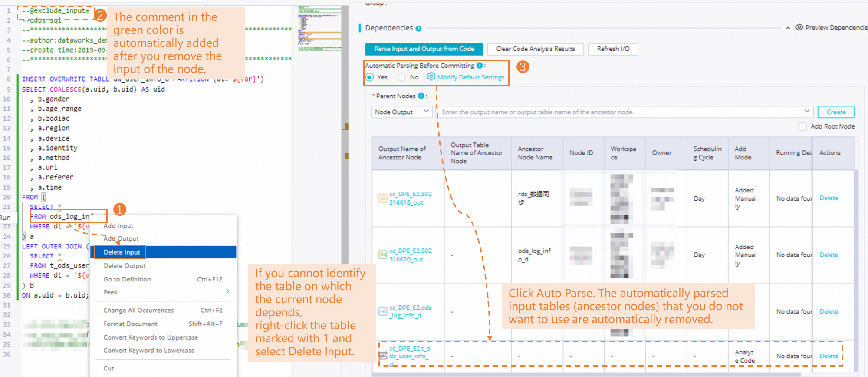Viewport: 868px width, 377px height.
Task: Click Parse Input and Output from Code
Action: point(424,49)
